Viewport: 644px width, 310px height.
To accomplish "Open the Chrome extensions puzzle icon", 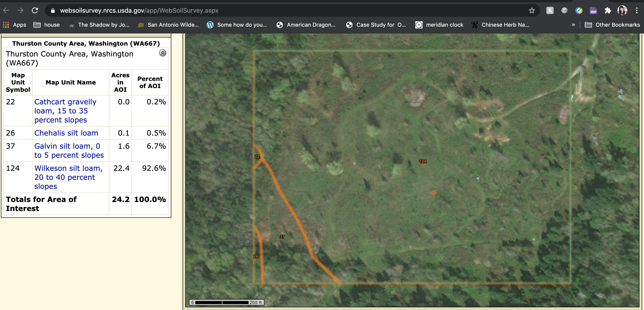I will coord(607,10).
